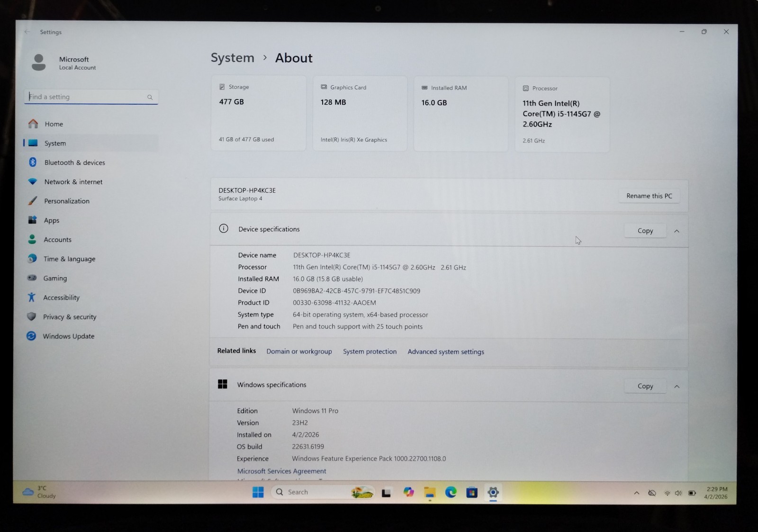
Task: Go back with the Settings back arrow
Action: (x=27, y=32)
